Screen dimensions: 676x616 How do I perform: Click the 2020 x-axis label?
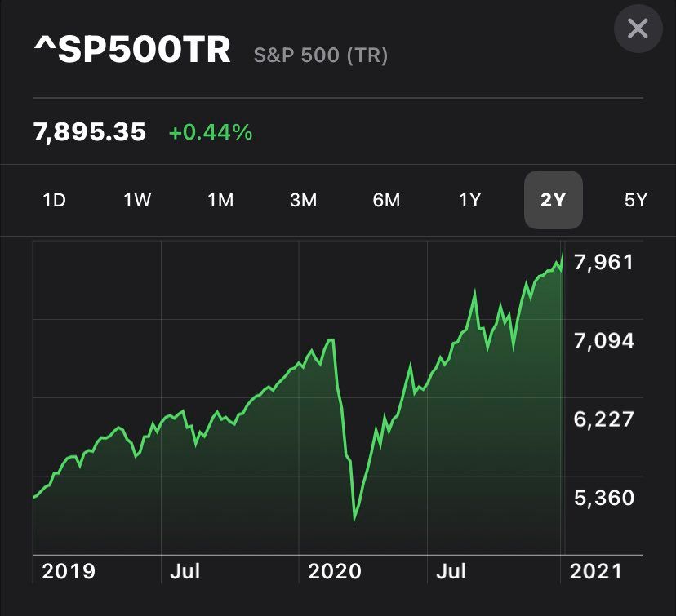tap(335, 571)
